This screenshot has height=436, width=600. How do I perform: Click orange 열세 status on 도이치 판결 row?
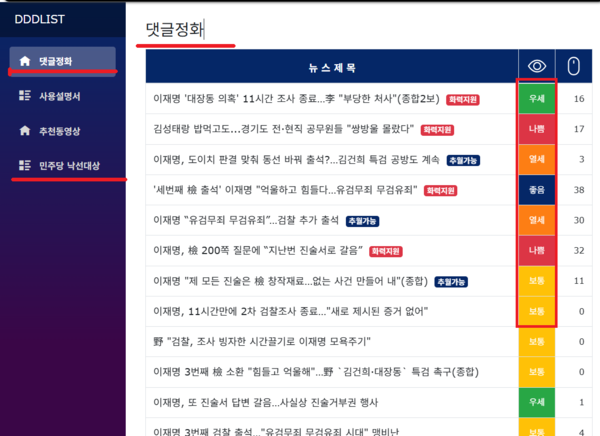click(x=537, y=160)
